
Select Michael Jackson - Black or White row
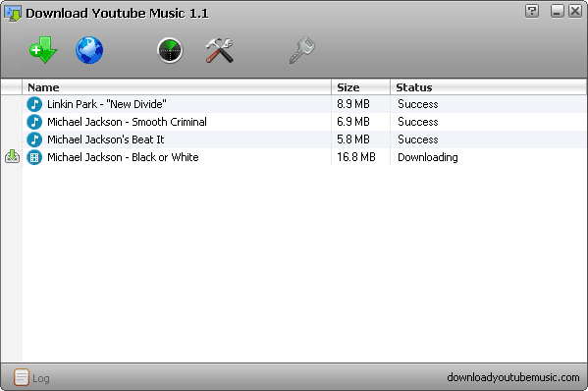tap(304, 157)
